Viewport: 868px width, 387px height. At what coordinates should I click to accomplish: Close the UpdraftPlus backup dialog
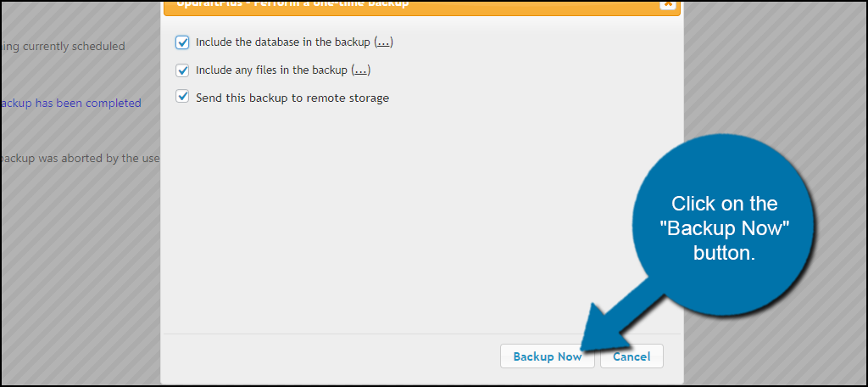point(668,4)
